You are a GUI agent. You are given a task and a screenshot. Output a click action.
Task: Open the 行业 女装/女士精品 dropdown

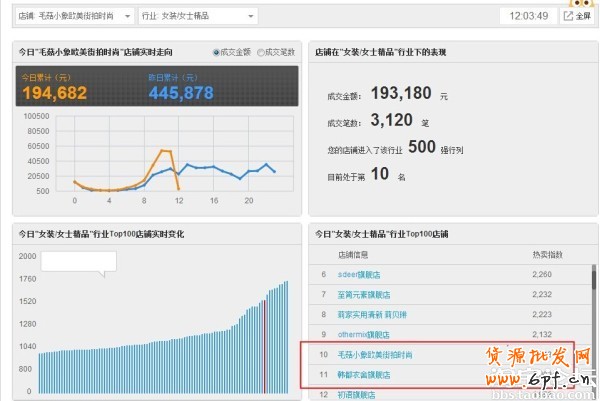pos(196,16)
